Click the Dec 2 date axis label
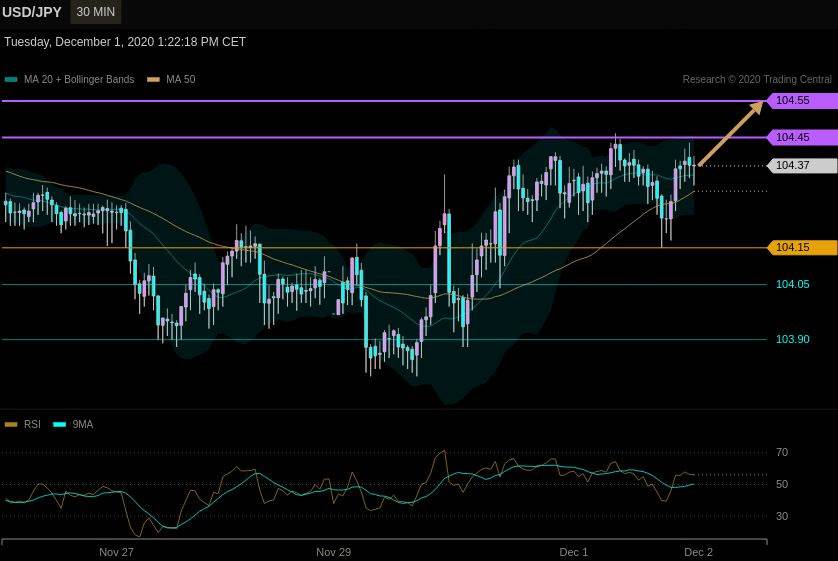The image size is (838, 561). tap(699, 552)
